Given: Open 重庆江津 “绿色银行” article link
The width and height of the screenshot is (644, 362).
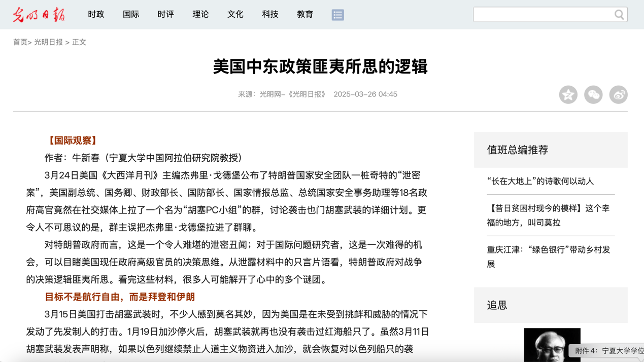Looking at the screenshot, I should click(548, 257).
